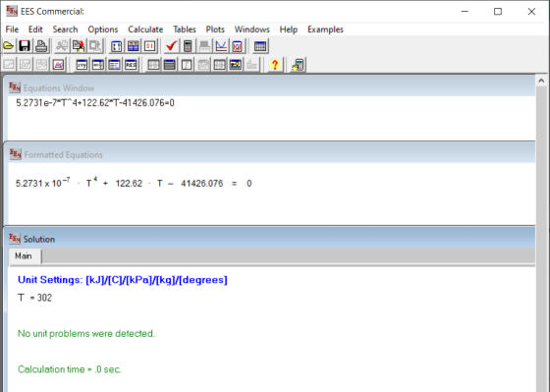Show the Solution window toolbar icon
The height and width of the screenshot is (392, 550).
pos(114,65)
